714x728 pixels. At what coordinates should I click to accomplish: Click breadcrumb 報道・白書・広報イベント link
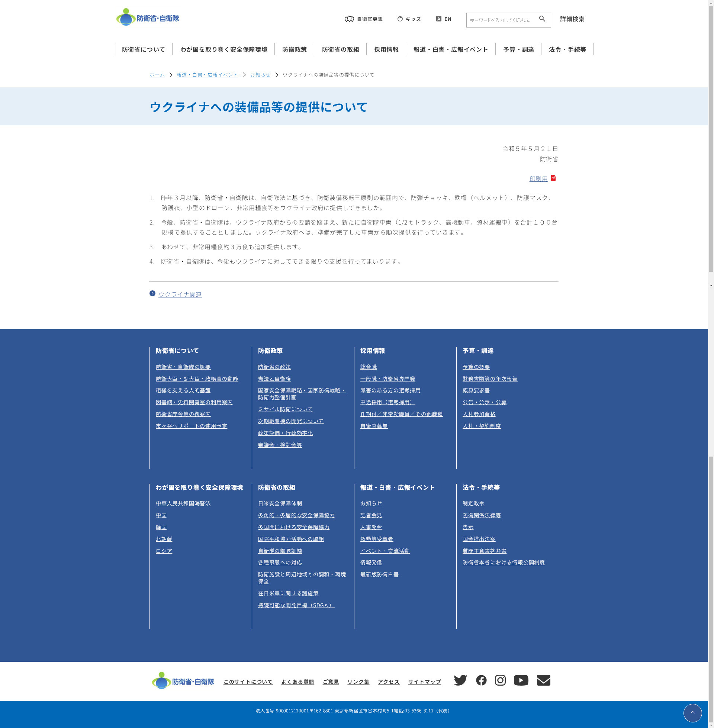click(208, 75)
